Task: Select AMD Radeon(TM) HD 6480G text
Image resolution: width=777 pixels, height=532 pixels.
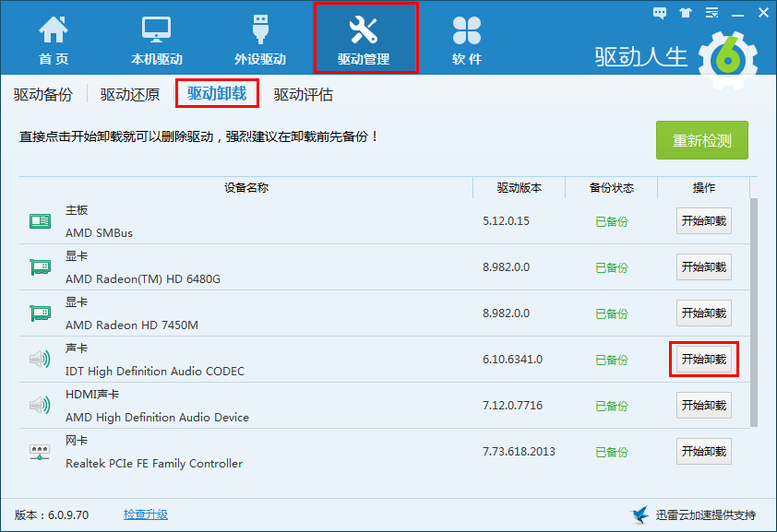Action: (x=143, y=279)
